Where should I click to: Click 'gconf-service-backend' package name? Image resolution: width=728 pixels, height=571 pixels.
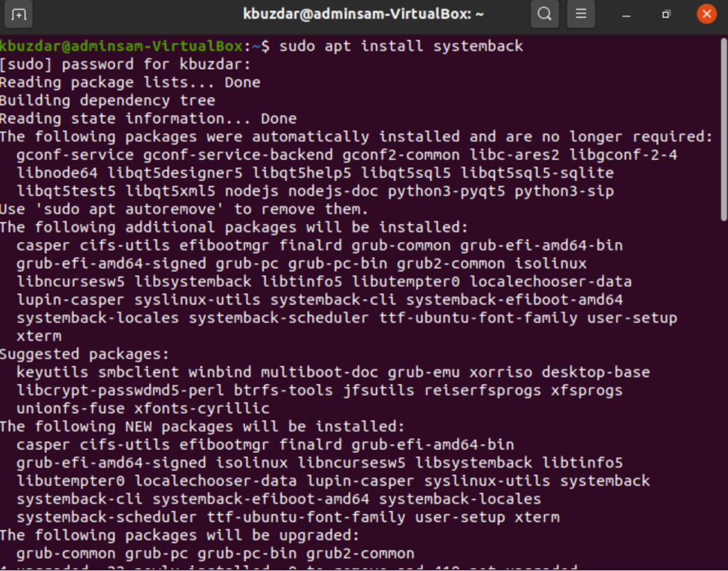pos(238,155)
